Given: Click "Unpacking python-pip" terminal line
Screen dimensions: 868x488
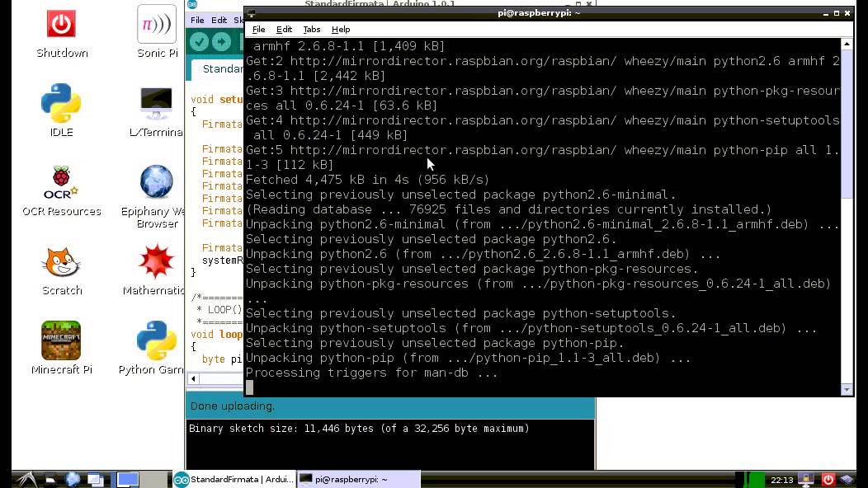Looking at the screenshot, I should coord(469,358).
